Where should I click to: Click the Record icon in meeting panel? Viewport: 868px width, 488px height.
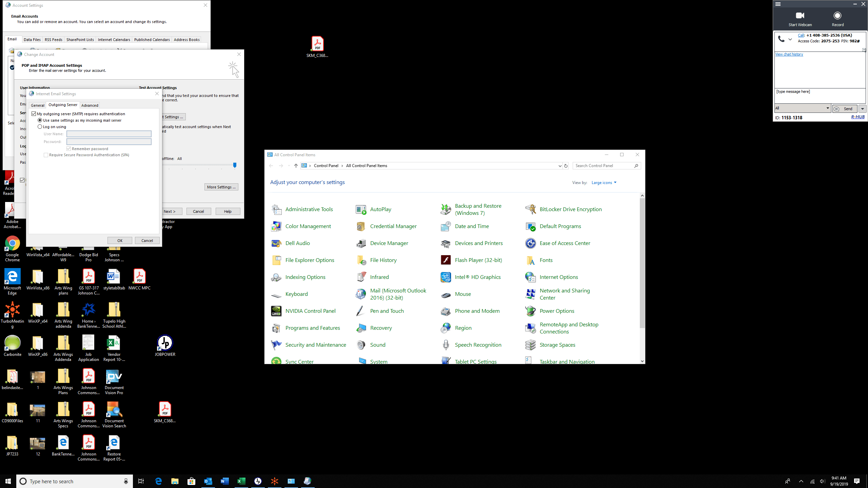[837, 16]
